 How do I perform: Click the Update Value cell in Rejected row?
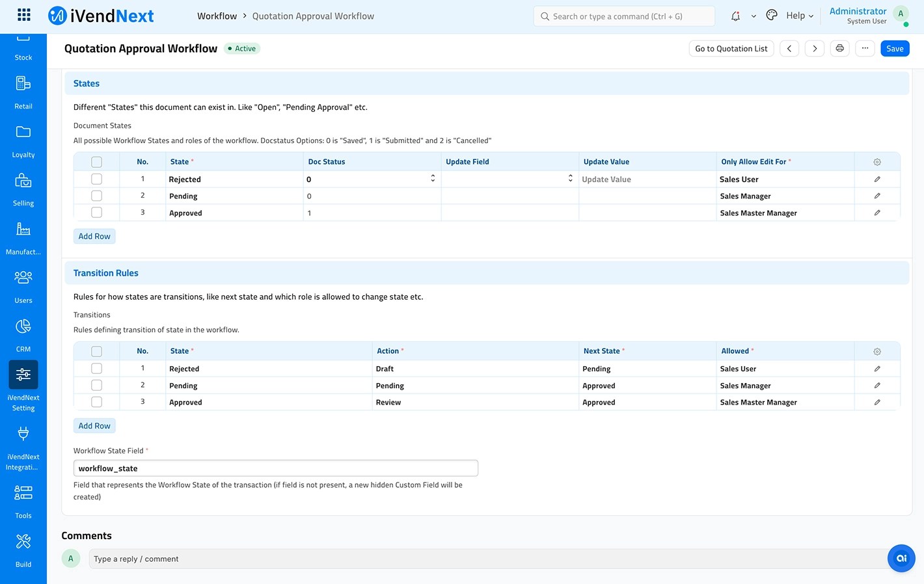click(x=647, y=179)
